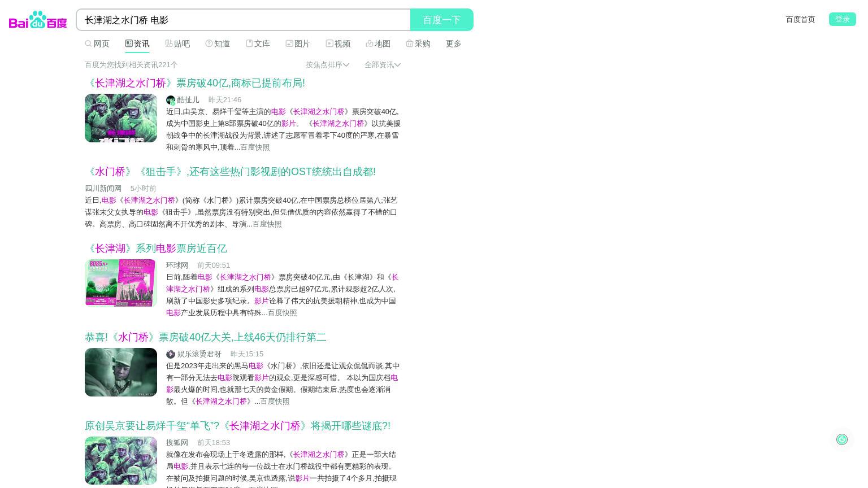Click the thumbnail of the 上线46天 article
868x488 pixels.
121,372
